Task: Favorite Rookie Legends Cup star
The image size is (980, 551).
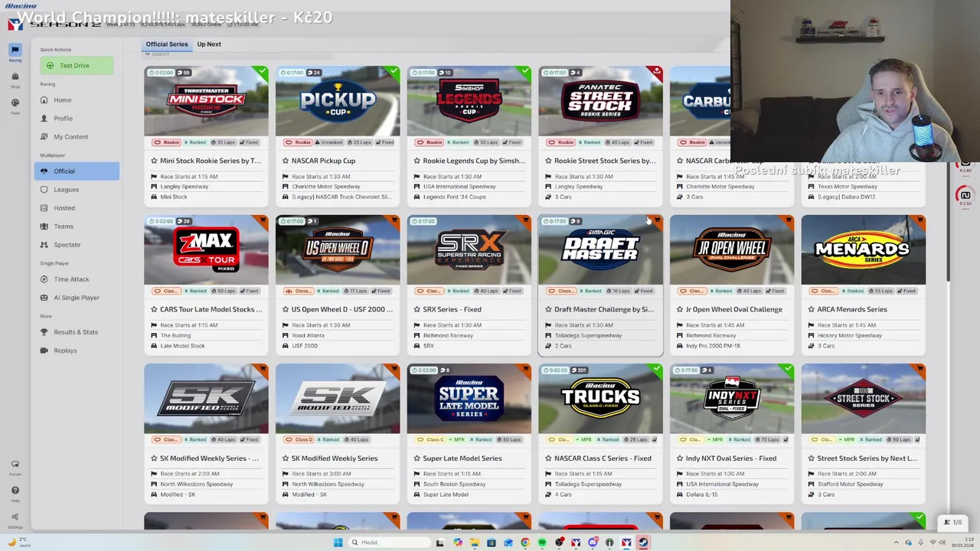Action: (416, 161)
